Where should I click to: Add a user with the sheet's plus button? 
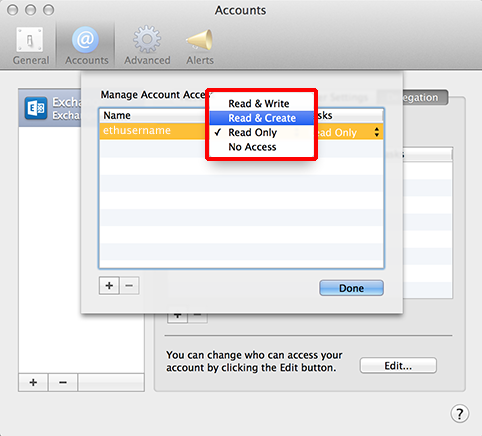109,286
